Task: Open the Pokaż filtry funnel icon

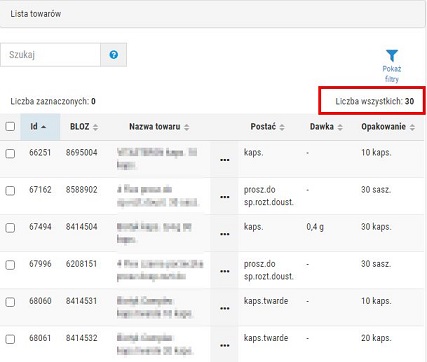Action: click(x=392, y=56)
